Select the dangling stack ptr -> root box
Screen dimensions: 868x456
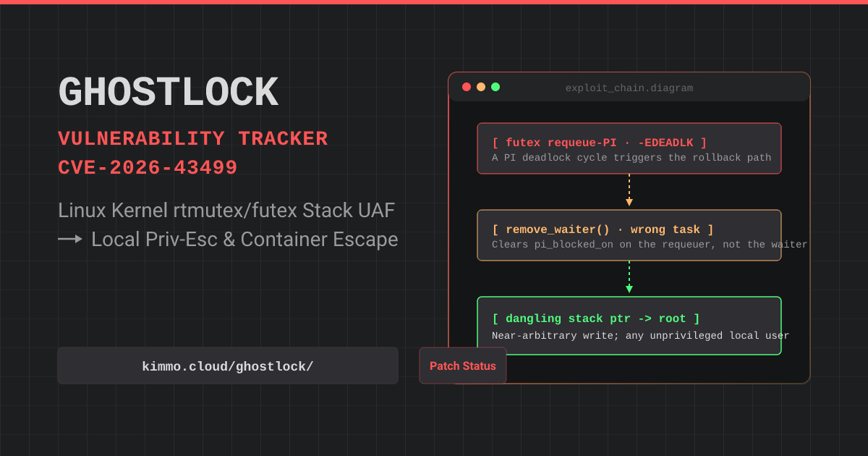pyautogui.click(x=629, y=326)
